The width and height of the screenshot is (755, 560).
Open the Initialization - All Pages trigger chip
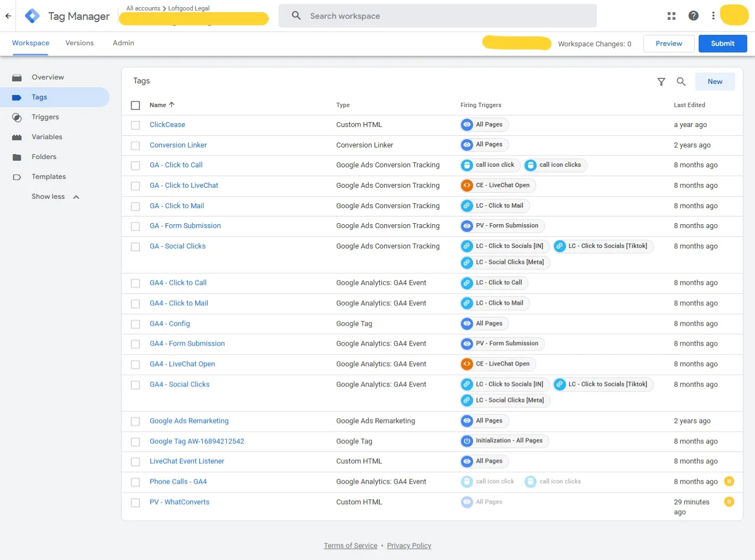click(x=505, y=441)
